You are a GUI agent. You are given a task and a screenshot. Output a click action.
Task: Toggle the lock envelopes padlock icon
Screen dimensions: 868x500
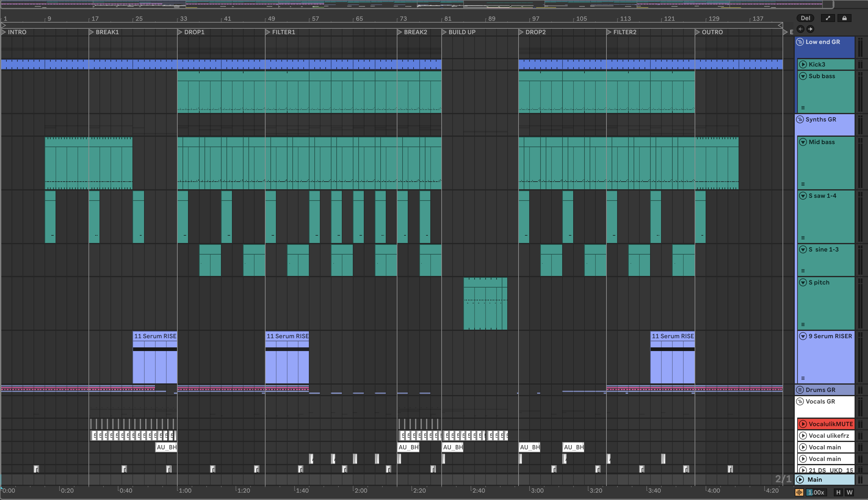[844, 18]
